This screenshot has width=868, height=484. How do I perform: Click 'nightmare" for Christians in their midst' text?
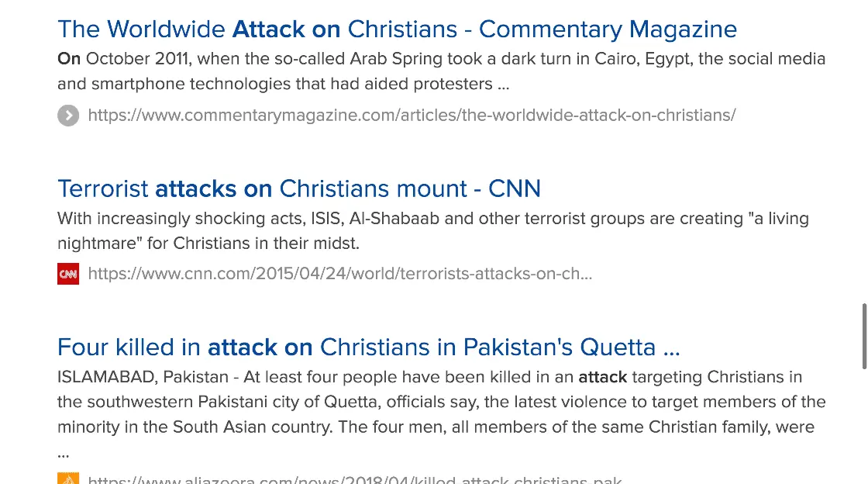[x=208, y=244]
